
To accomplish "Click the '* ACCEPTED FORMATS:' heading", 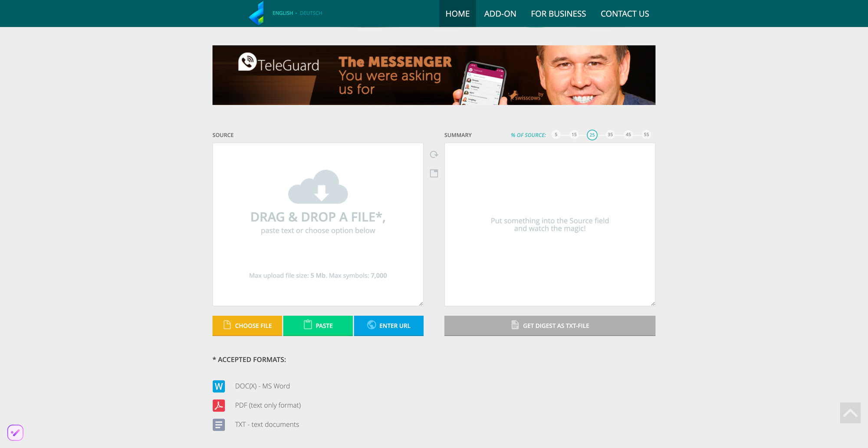I will point(249,360).
